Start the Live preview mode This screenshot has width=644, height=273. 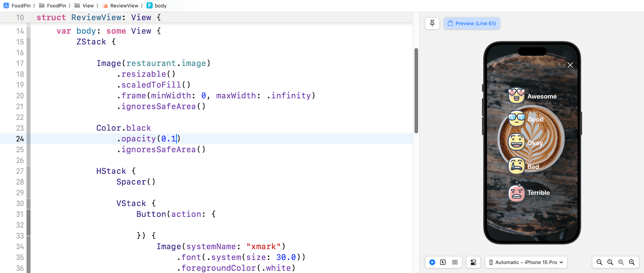click(x=432, y=262)
